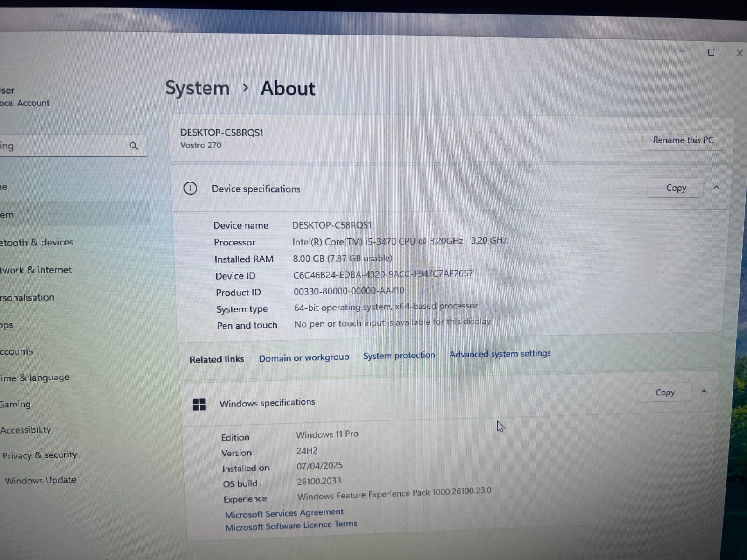Select the System type 64-bit text
This screenshot has height=560, width=747.
tap(386, 307)
